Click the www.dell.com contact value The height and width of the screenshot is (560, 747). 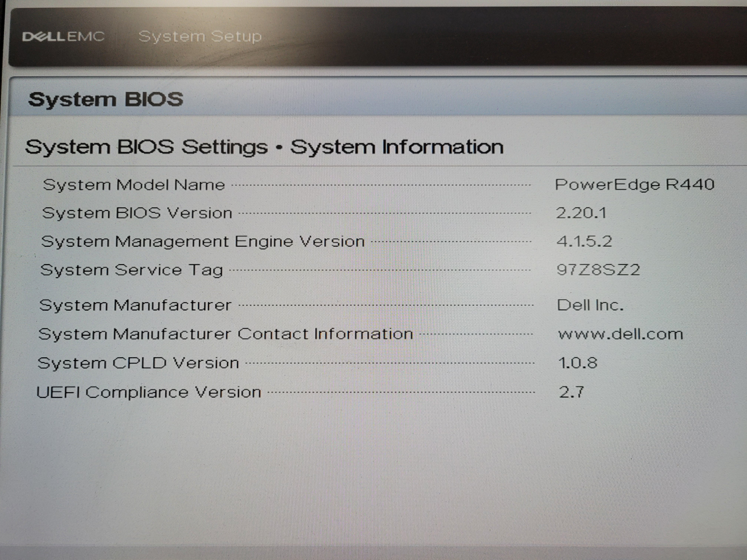(x=621, y=334)
